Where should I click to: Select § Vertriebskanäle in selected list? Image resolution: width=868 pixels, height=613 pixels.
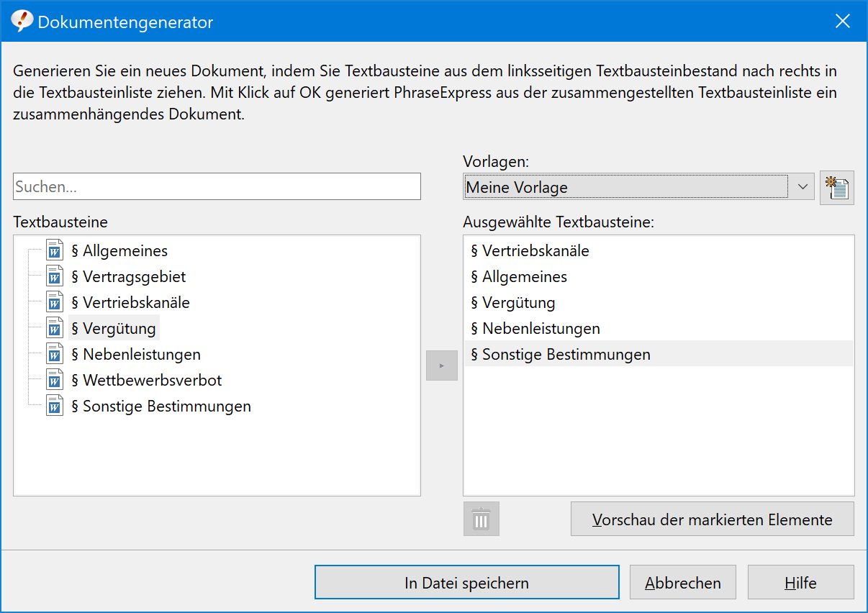point(659,250)
